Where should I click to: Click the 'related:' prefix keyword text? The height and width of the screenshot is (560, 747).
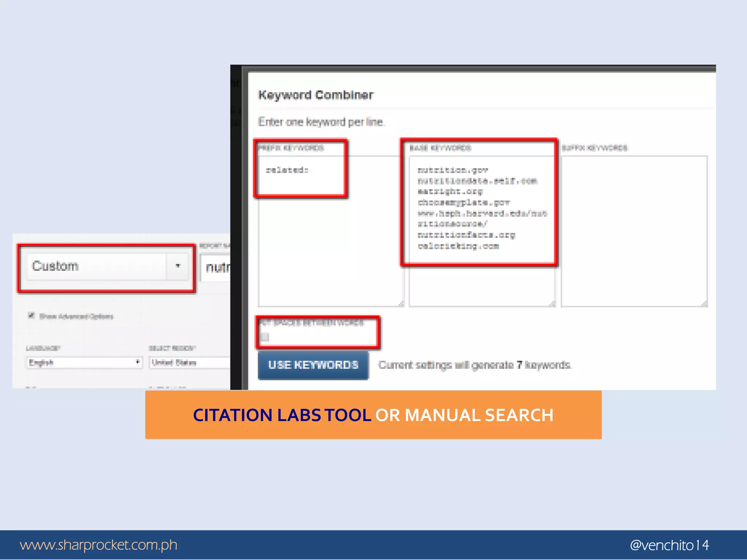pos(287,170)
